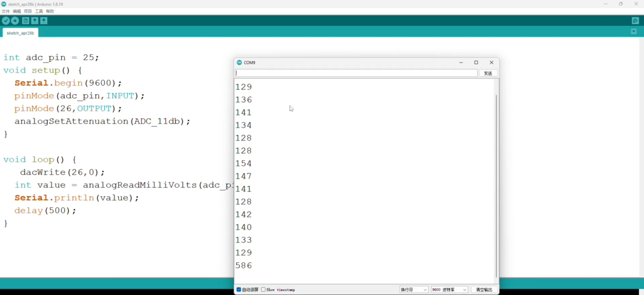Click the Upload (right arrow) icon
644x295 pixels.
pyautogui.click(x=15, y=21)
